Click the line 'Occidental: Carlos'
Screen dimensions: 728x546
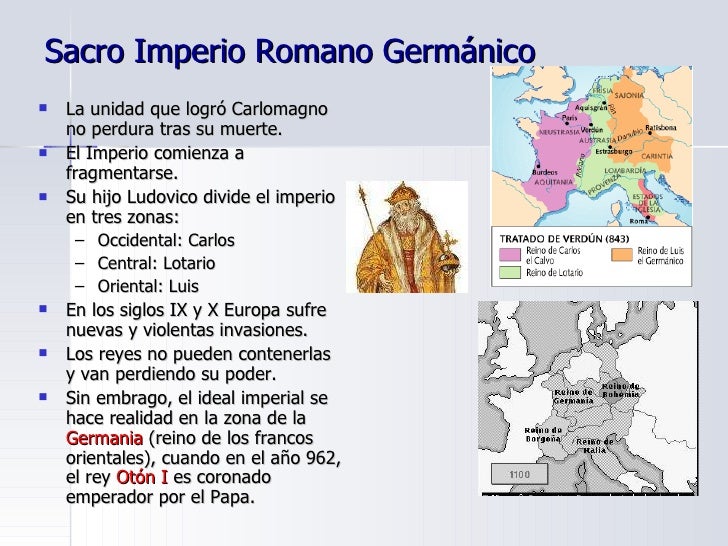pyautogui.click(x=166, y=240)
